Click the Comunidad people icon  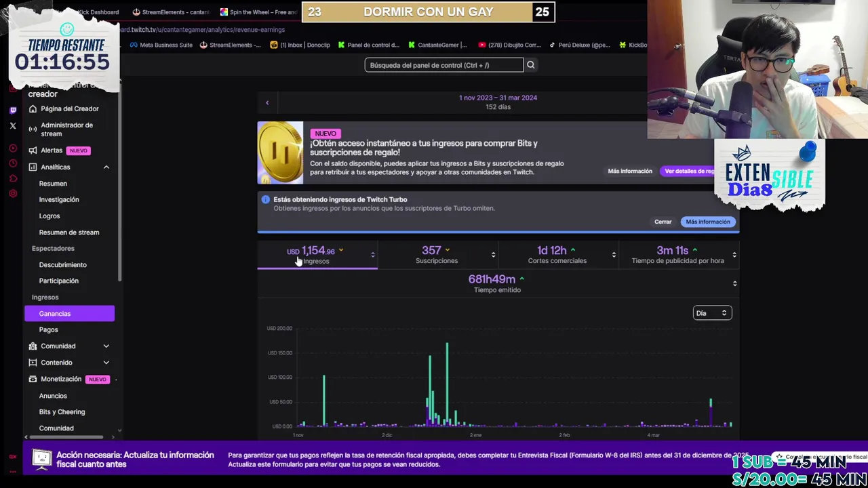pos(33,346)
